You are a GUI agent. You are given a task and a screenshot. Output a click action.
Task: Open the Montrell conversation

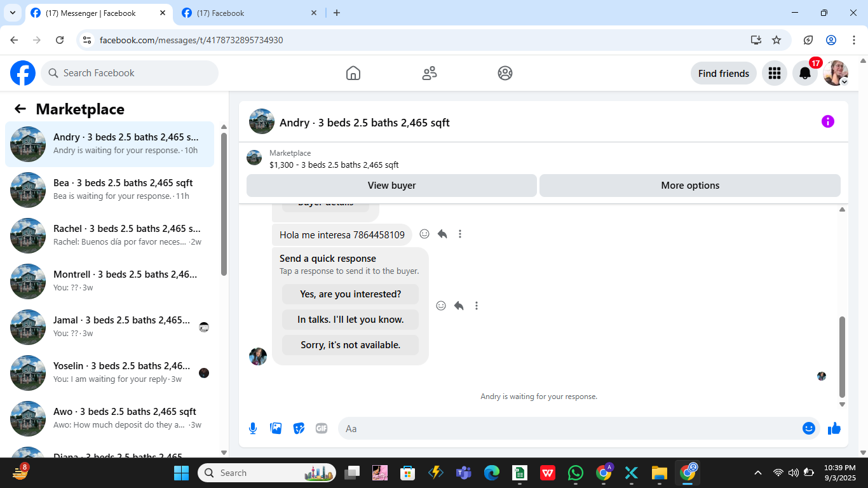click(x=109, y=281)
